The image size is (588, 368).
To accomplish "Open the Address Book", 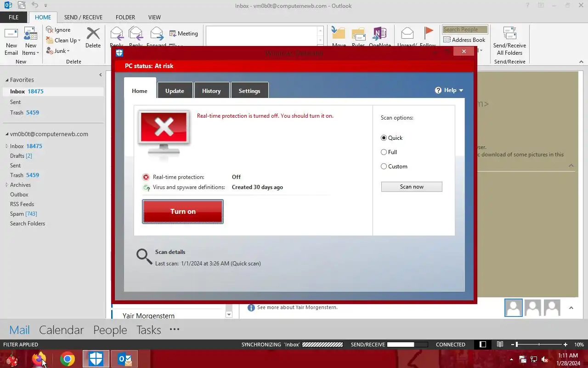I will point(464,40).
